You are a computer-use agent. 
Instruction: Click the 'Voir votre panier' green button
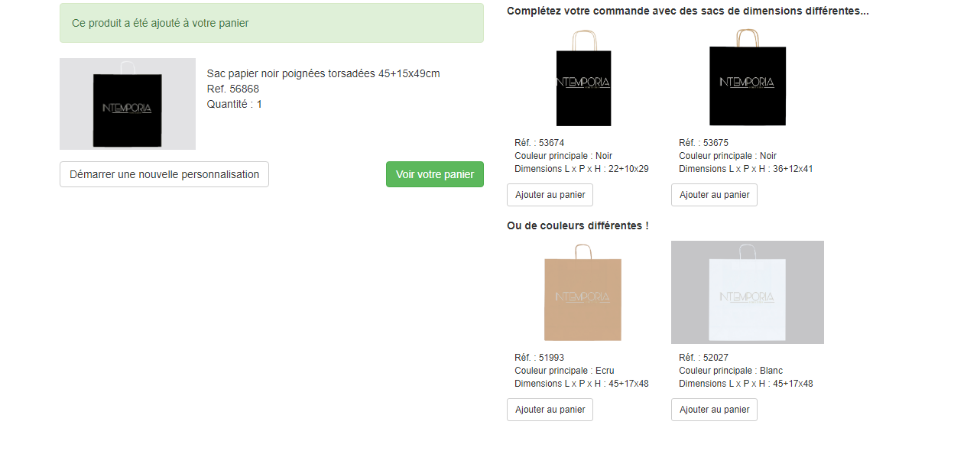pyautogui.click(x=434, y=174)
